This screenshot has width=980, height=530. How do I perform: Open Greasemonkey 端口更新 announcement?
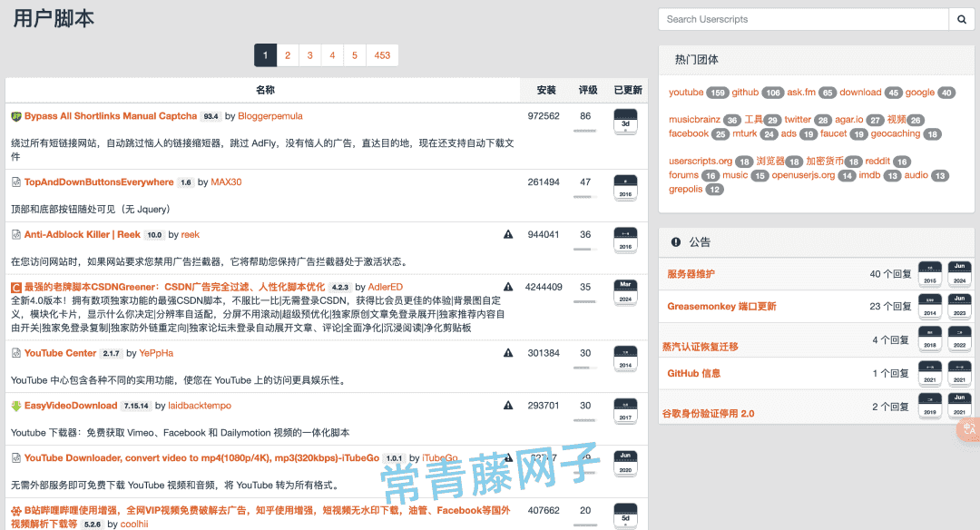721,306
